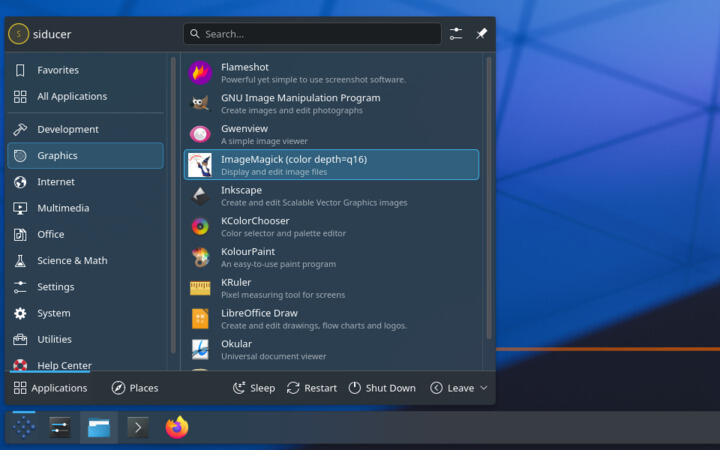Click the category sidebar scrollbar
Screen dimensions: 720x450
tap(173, 205)
